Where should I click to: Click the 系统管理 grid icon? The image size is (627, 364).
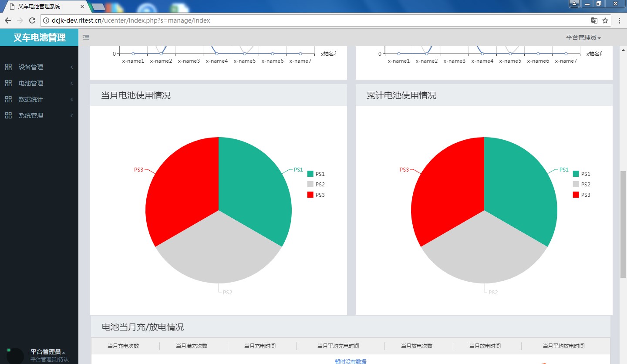[8, 115]
